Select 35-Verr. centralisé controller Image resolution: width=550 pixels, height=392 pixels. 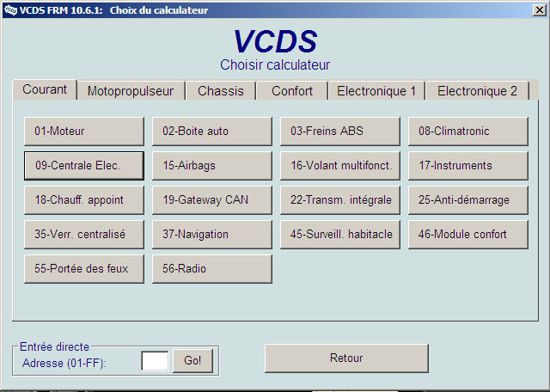(84, 235)
